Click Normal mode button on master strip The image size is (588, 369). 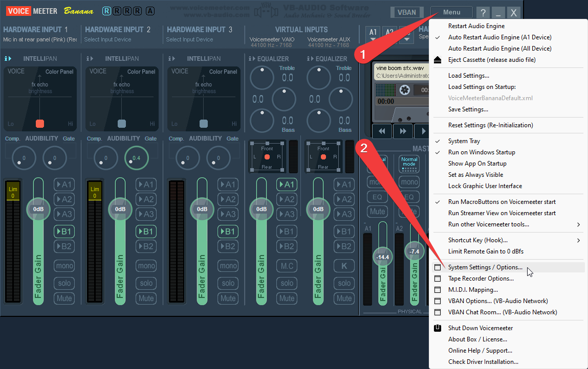(x=409, y=164)
